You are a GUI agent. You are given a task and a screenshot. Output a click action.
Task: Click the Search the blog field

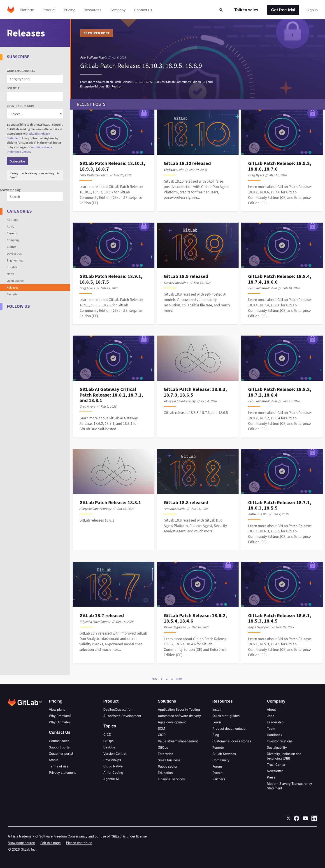coord(35,197)
